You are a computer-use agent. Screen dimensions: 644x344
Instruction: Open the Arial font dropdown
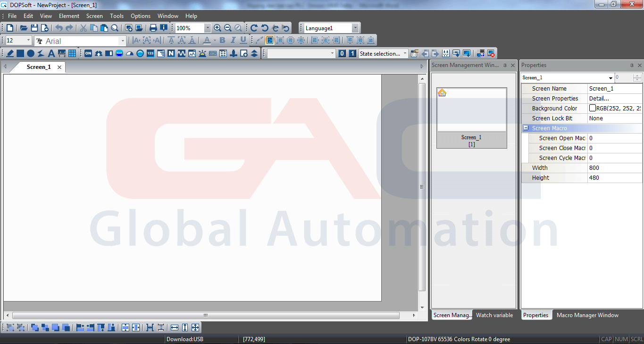coord(123,41)
